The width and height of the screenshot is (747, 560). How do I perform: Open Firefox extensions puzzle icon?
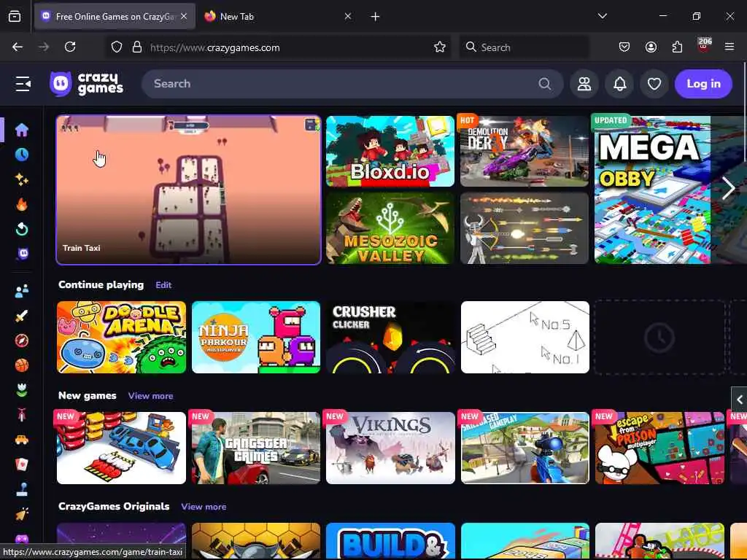coord(677,47)
